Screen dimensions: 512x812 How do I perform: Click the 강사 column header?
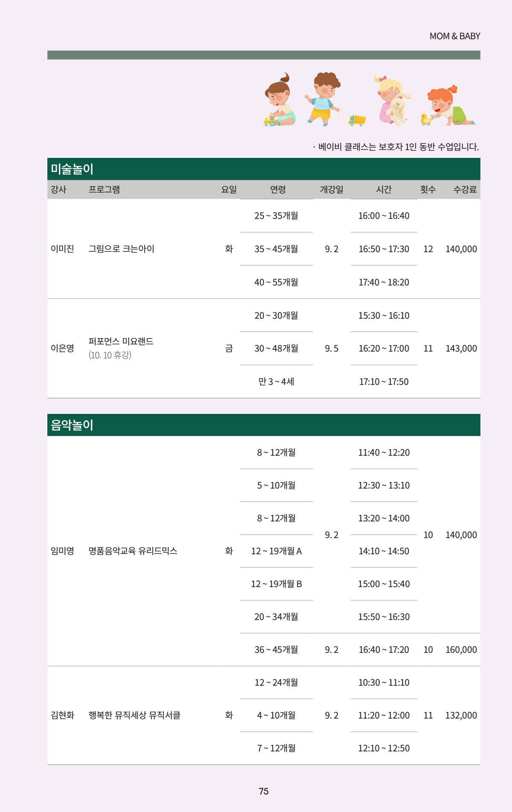coord(58,189)
